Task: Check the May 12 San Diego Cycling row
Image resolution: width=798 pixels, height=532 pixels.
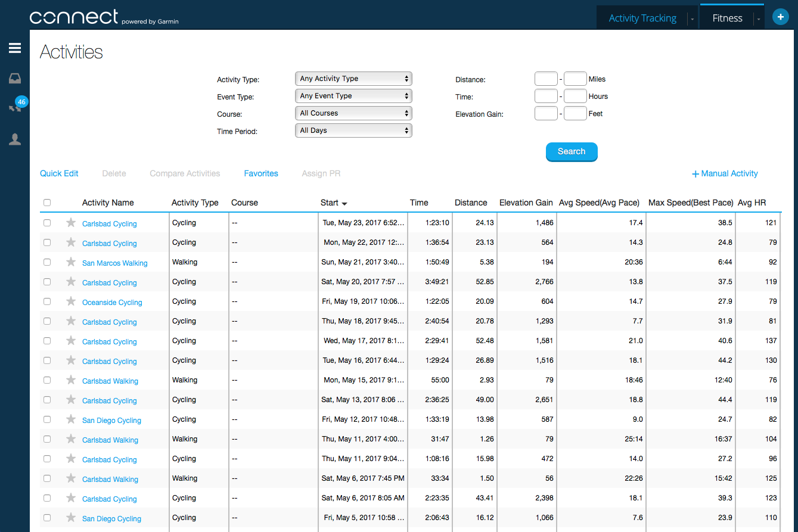Action: [47, 419]
